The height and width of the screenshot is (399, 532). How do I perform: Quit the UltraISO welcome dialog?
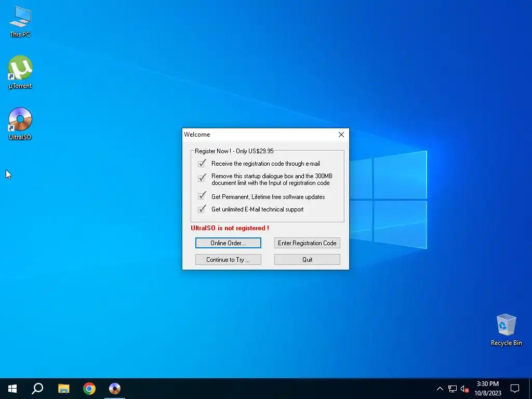tap(307, 260)
